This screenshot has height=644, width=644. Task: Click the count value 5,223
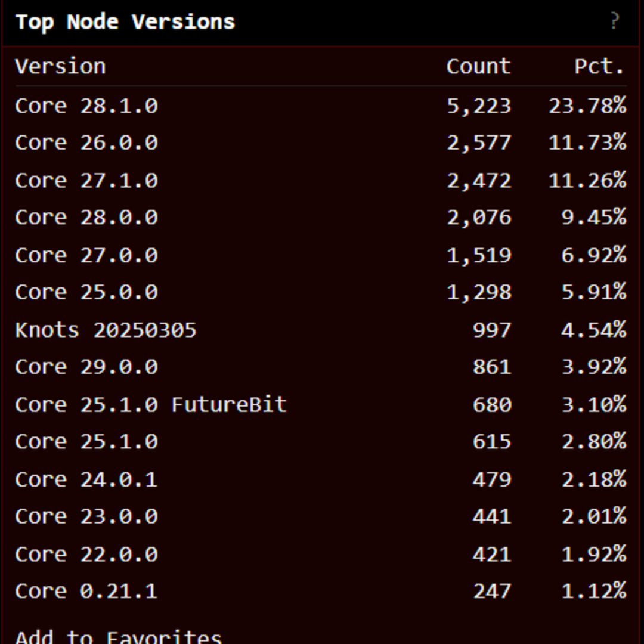[x=479, y=106]
